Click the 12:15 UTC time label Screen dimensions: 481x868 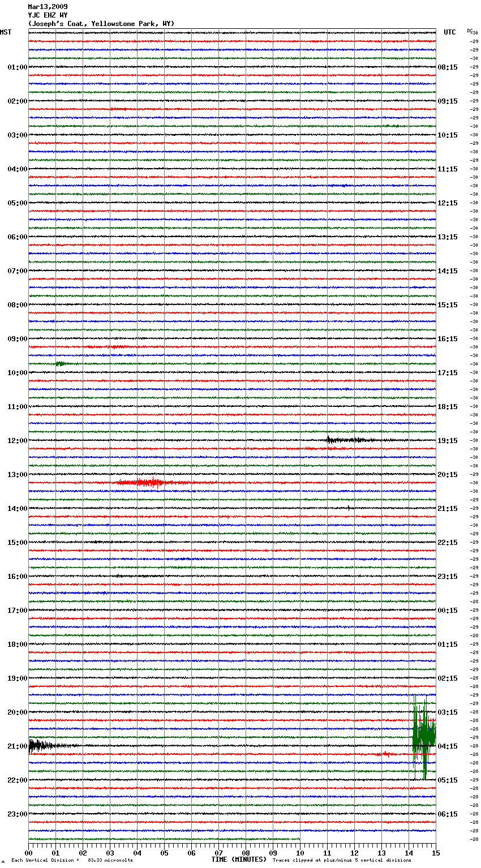tap(448, 203)
